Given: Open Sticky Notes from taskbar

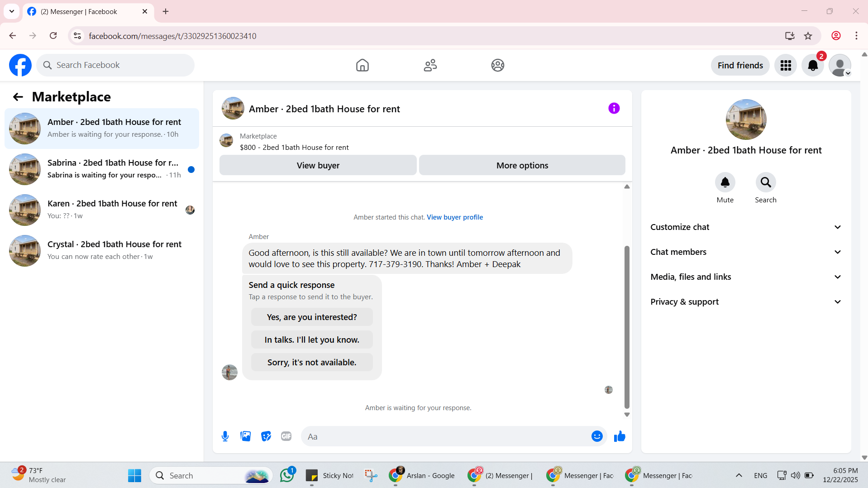Looking at the screenshot, I should coord(330,475).
